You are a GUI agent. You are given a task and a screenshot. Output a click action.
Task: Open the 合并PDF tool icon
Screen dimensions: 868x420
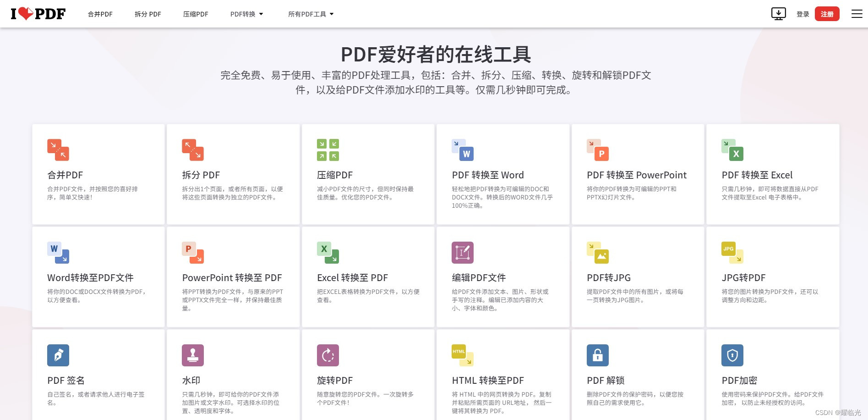[x=58, y=150]
